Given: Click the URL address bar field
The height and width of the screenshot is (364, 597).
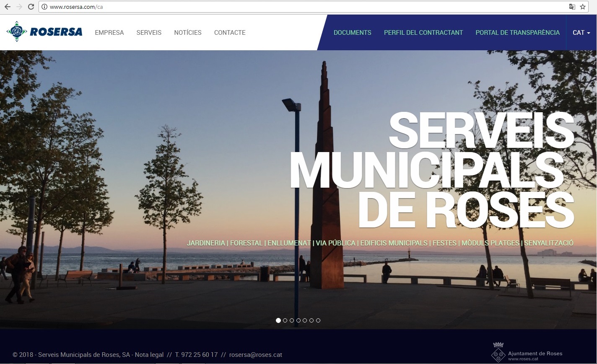Looking at the screenshot, I should click(293, 7).
